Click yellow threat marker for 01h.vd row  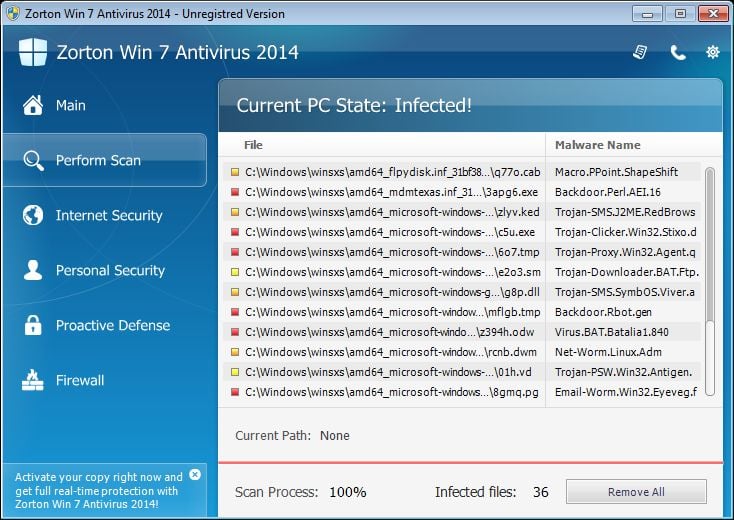[235, 372]
